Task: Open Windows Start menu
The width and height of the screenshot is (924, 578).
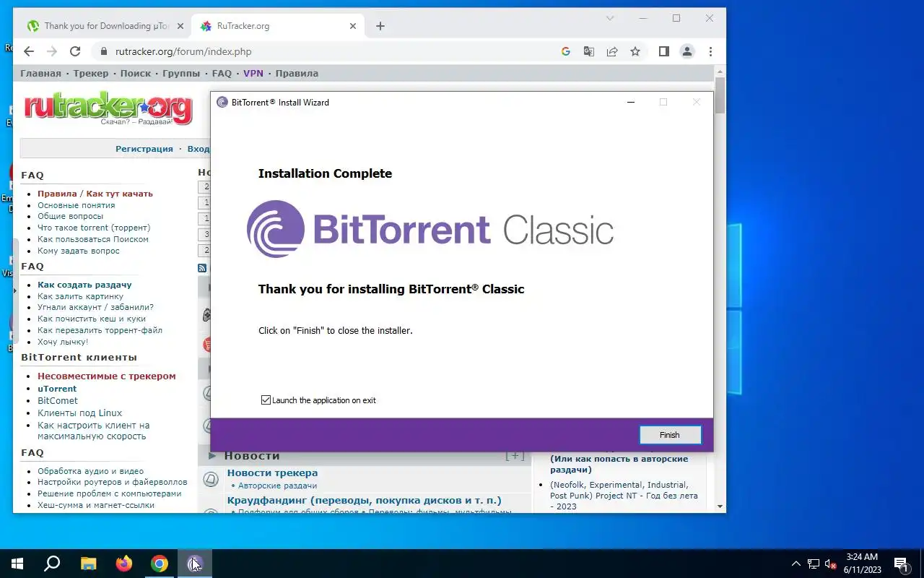Action: pos(17,564)
